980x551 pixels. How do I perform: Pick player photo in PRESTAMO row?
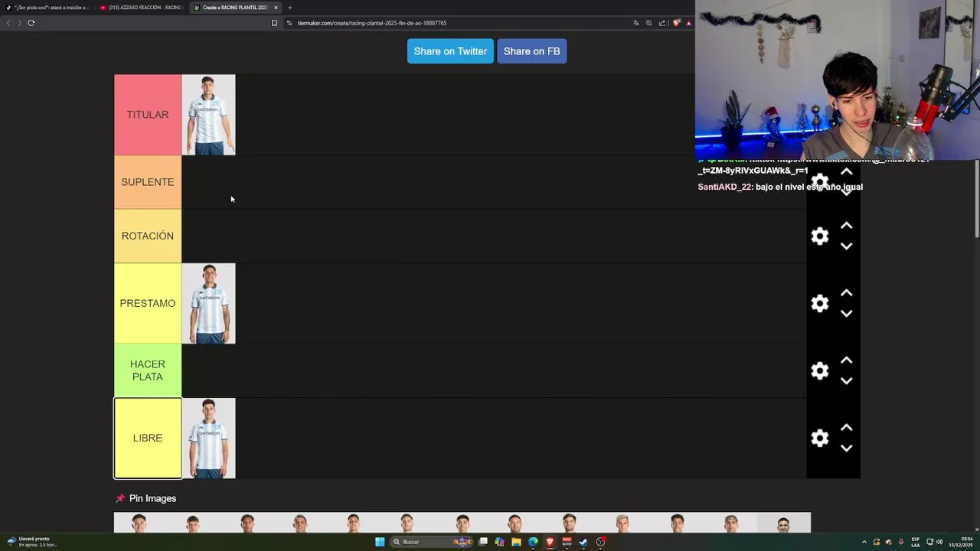(208, 303)
